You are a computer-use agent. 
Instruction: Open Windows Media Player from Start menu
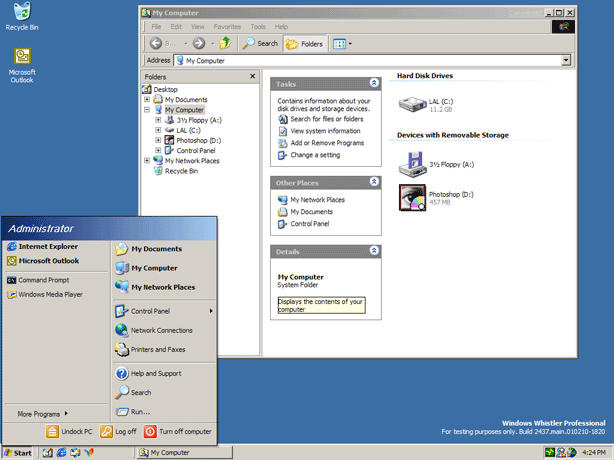(45, 294)
